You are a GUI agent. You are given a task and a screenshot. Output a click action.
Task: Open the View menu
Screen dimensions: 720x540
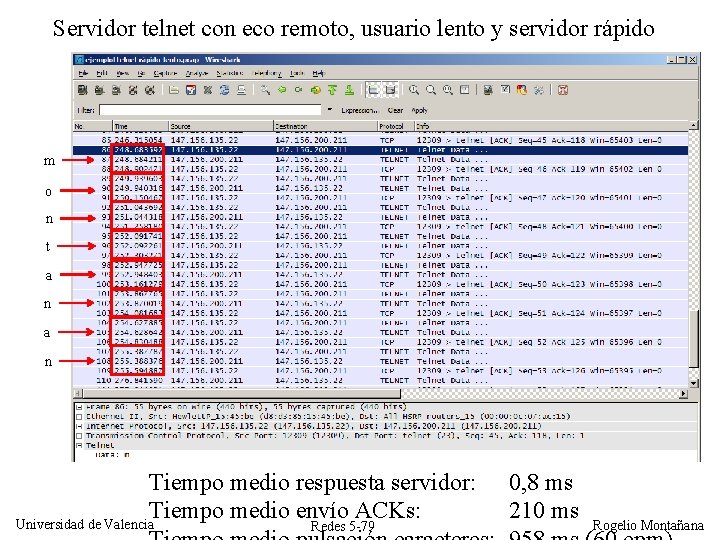[x=123, y=73]
